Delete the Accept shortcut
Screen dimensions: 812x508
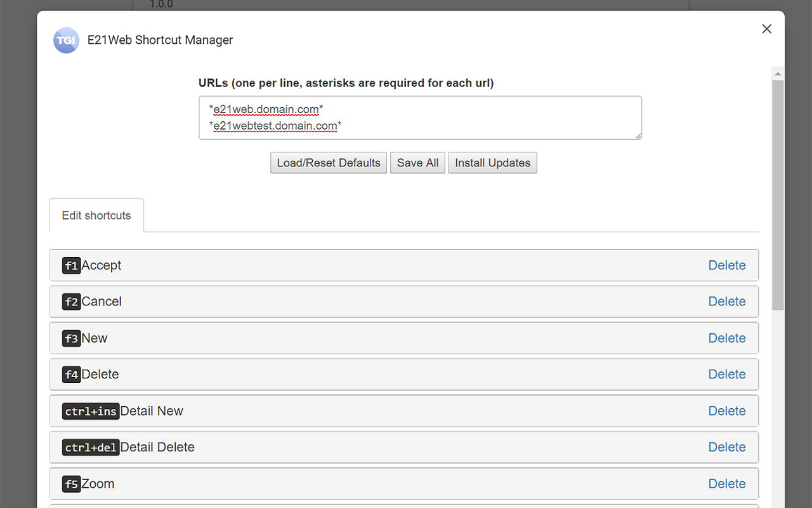pyautogui.click(x=727, y=265)
